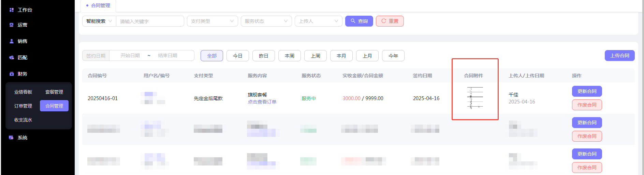Click the 上传合同 button

tap(620, 55)
